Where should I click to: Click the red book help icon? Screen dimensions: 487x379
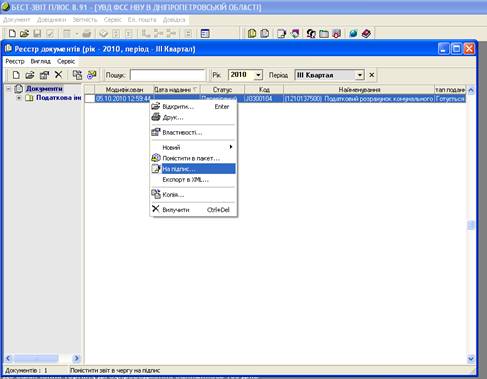pos(366,33)
